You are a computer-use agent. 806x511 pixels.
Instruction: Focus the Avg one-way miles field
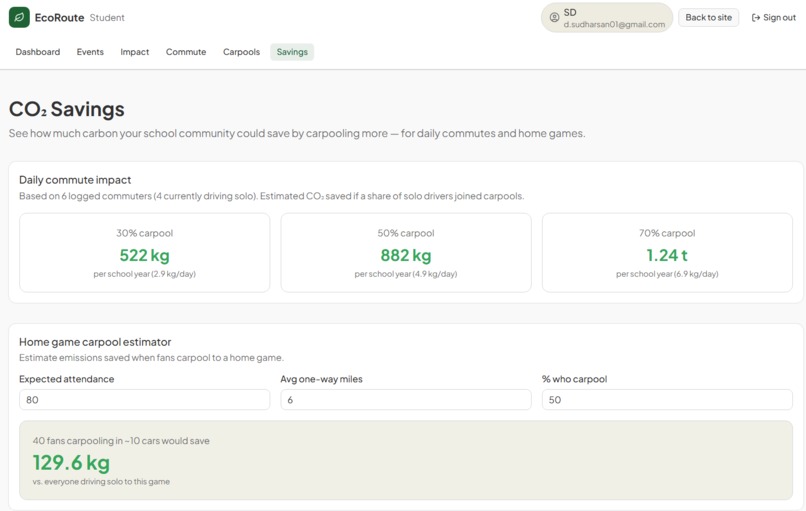(x=406, y=399)
